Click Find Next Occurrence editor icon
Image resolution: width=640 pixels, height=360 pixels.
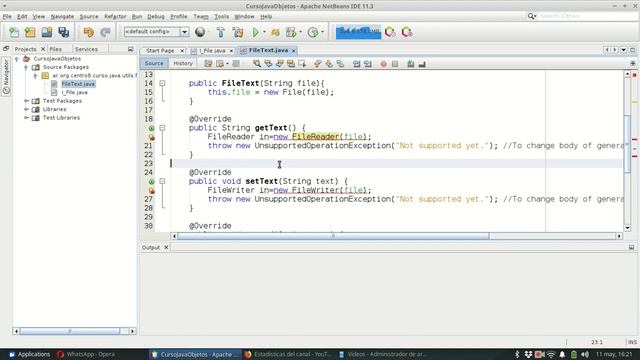point(280,64)
